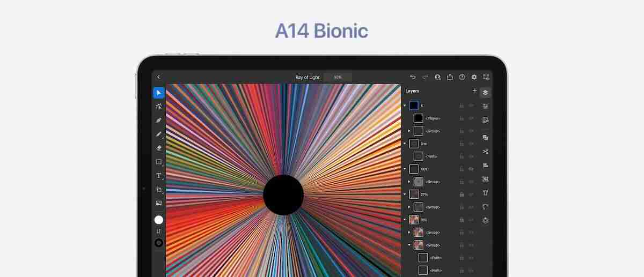
Task: Open the white fill color swatch
Action: pos(159,220)
